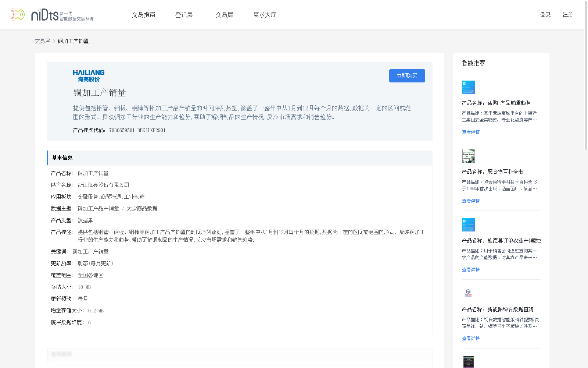588x368 pixels.
Task: Go to the 交易层 navigation item
Action: point(224,15)
